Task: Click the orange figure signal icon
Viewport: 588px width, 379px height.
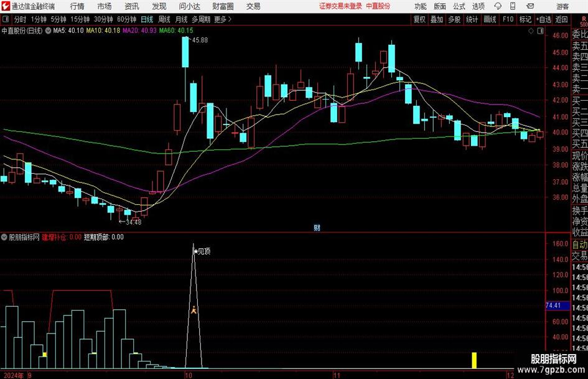Action: pos(194,310)
